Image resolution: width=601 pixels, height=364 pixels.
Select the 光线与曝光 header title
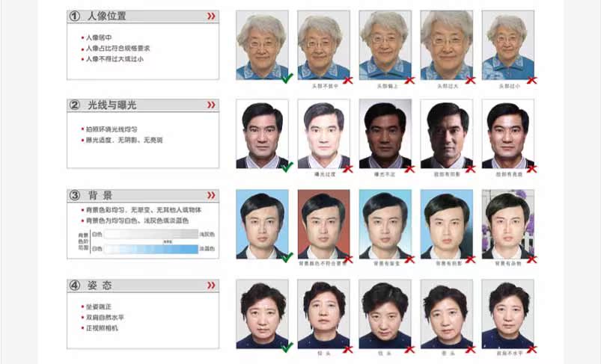coord(112,105)
